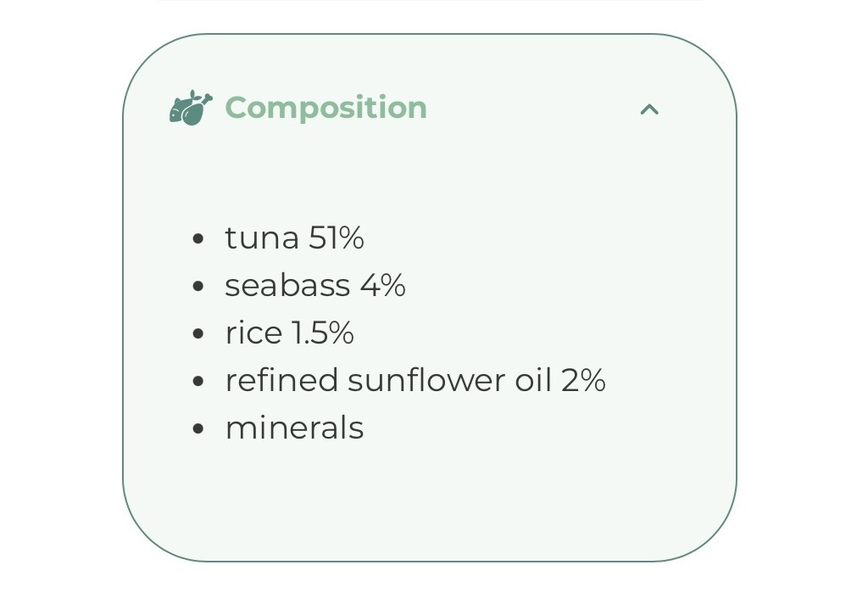The width and height of the screenshot is (868, 604).
Task: Click the bullet point before seabass
Action: point(198,287)
